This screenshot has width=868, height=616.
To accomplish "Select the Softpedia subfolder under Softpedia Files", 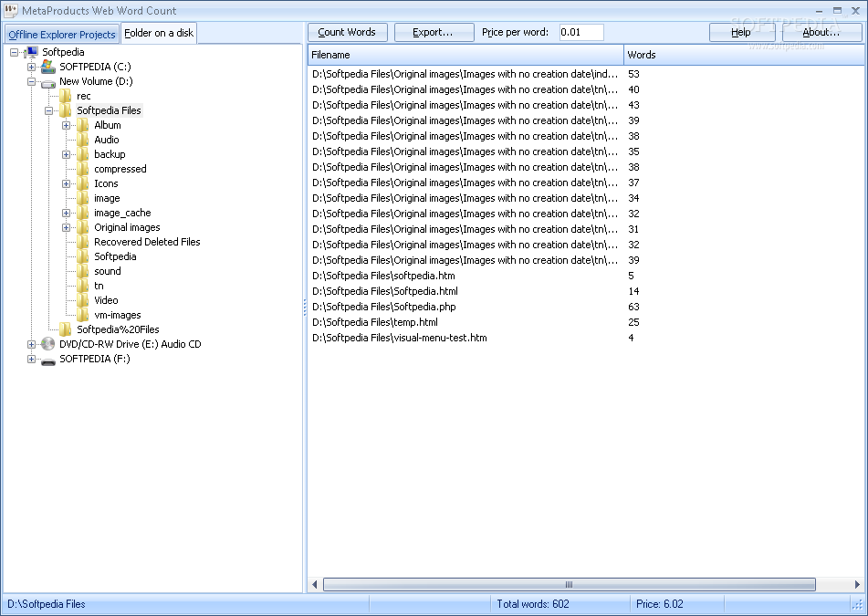I will click(115, 256).
